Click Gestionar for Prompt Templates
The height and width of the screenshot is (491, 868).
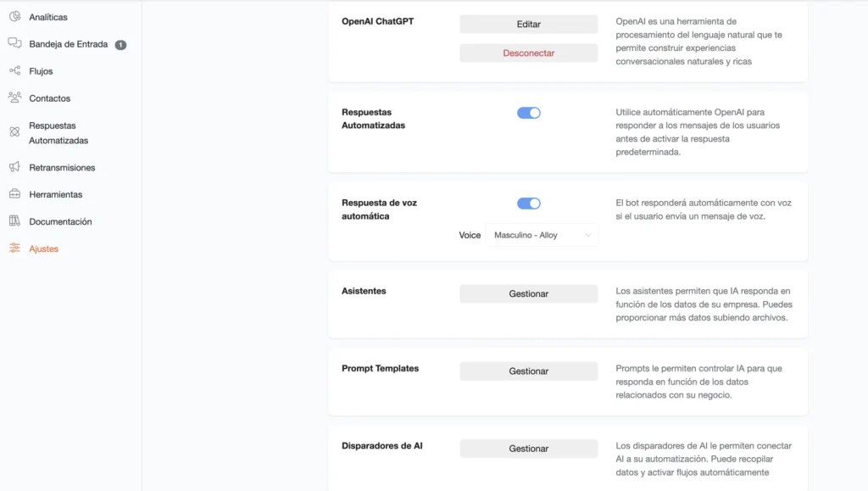coord(529,371)
